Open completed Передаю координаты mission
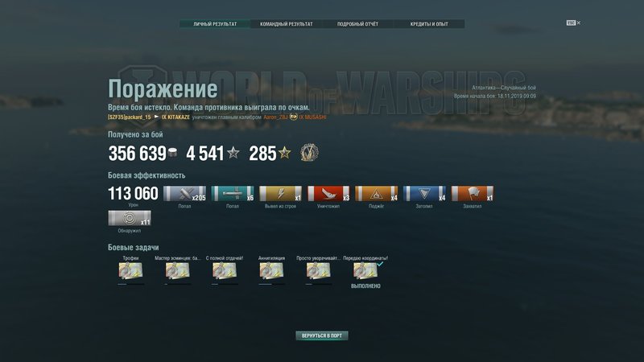Image resolution: width=644 pixels, height=362 pixels. (x=365, y=271)
